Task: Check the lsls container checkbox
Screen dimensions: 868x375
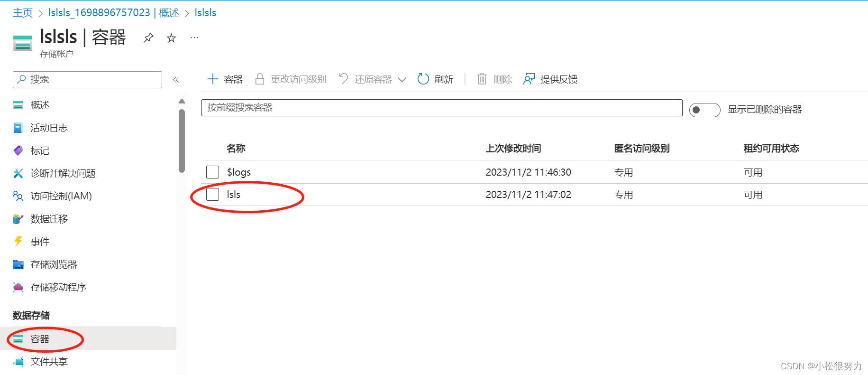Action: click(213, 194)
